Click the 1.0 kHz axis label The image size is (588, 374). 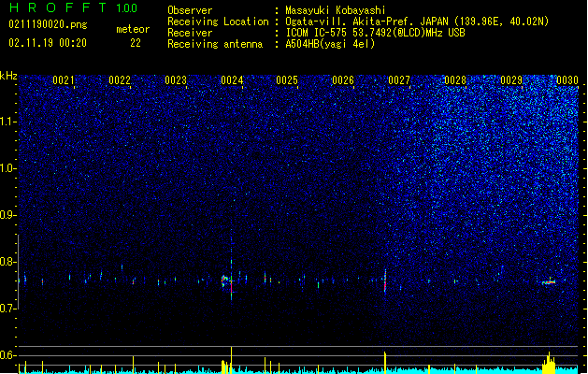8,168
